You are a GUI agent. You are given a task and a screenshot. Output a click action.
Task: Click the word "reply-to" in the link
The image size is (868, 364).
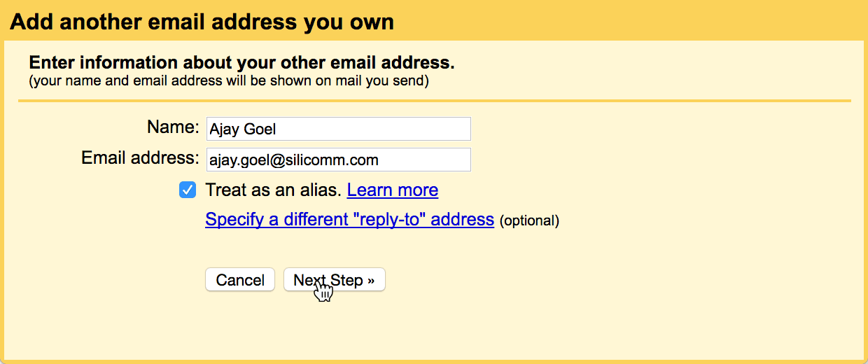(389, 220)
